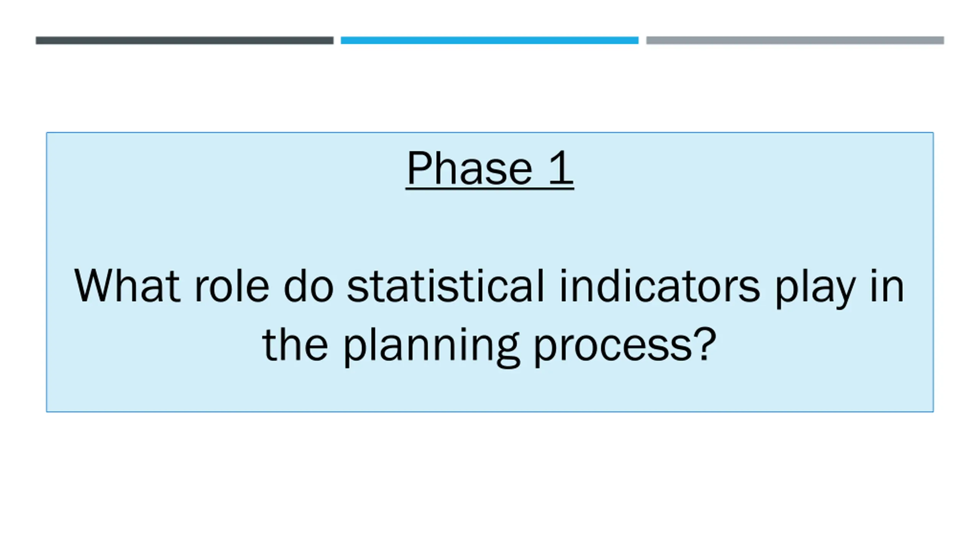
Task: Click the dark gray bar at top
Action: pos(185,40)
